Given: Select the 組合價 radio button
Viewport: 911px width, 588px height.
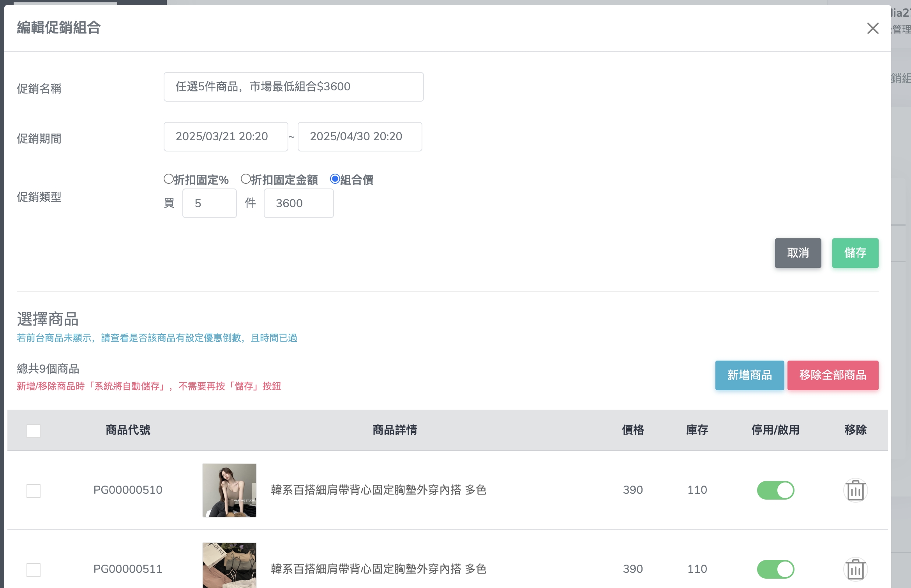Looking at the screenshot, I should [335, 179].
